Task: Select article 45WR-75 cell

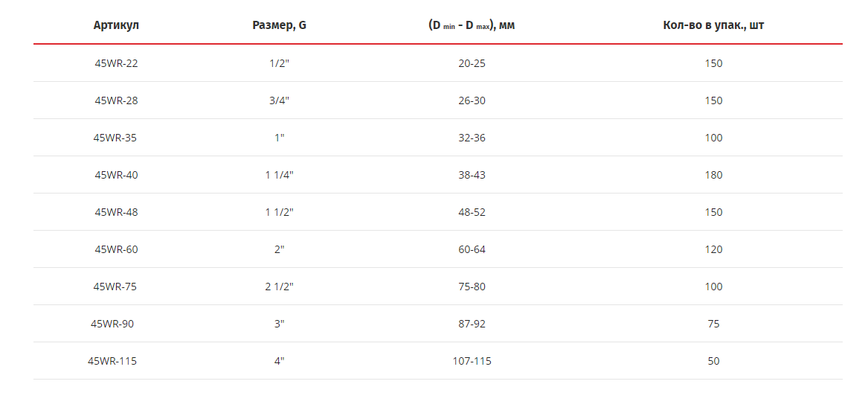Action: (115, 287)
